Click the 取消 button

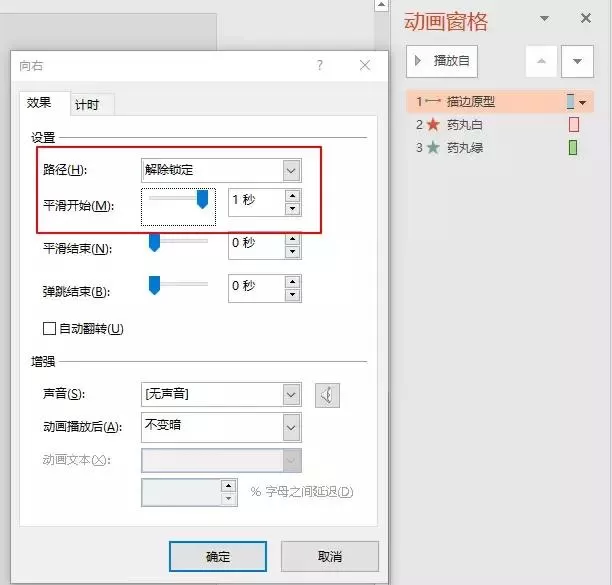point(330,557)
